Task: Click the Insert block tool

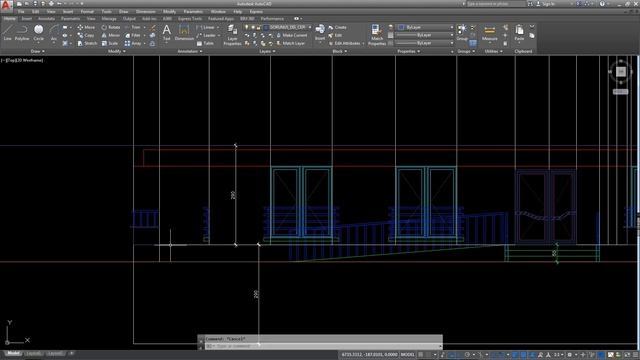Action: tap(320, 33)
